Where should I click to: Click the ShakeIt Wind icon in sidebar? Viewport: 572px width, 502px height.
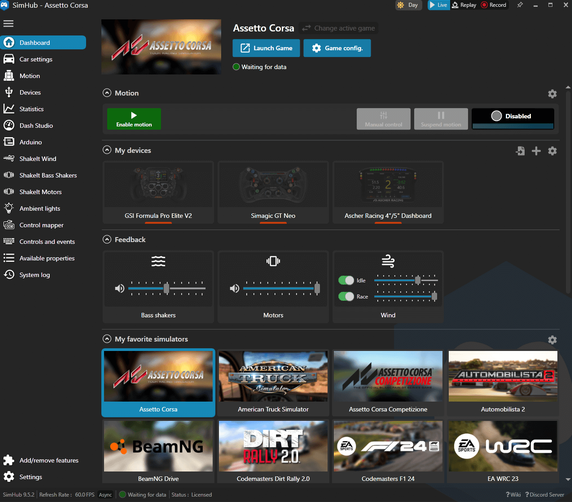pyautogui.click(x=9, y=158)
